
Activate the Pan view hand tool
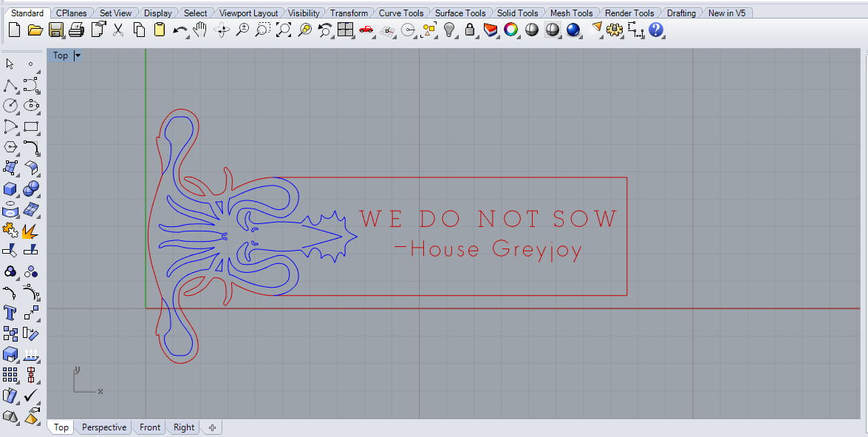200,30
